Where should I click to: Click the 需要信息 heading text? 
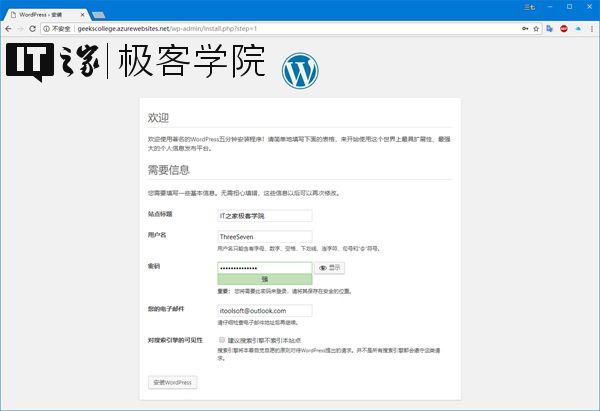pyautogui.click(x=169, y=170)
